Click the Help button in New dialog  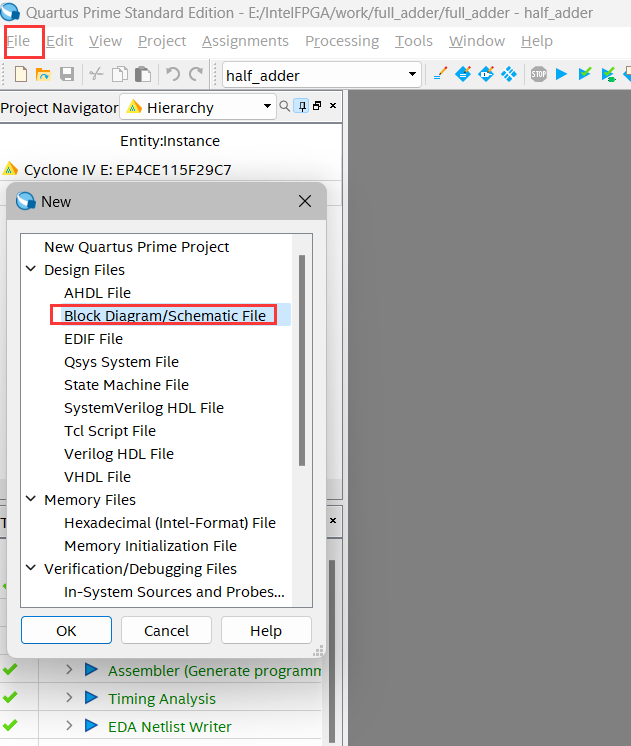point(266,630)
